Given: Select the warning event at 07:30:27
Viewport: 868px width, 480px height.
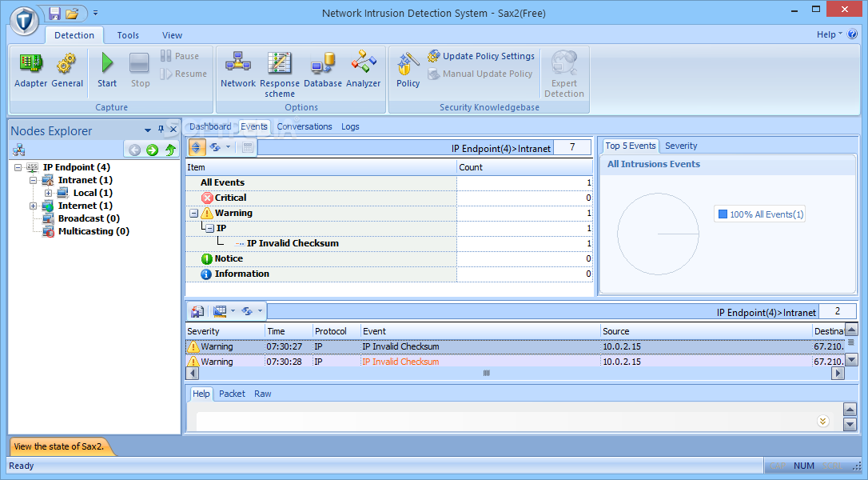Looking at the screenshot, I should [515, 346].
